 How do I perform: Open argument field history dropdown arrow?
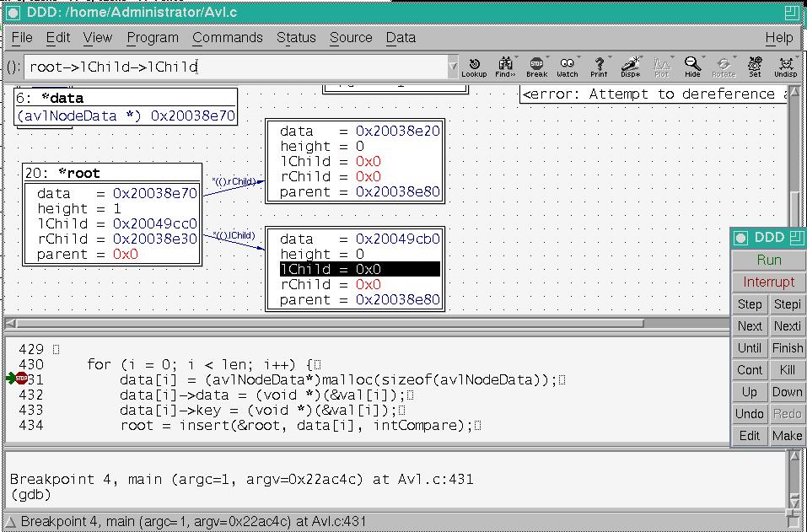pos(453,67)
